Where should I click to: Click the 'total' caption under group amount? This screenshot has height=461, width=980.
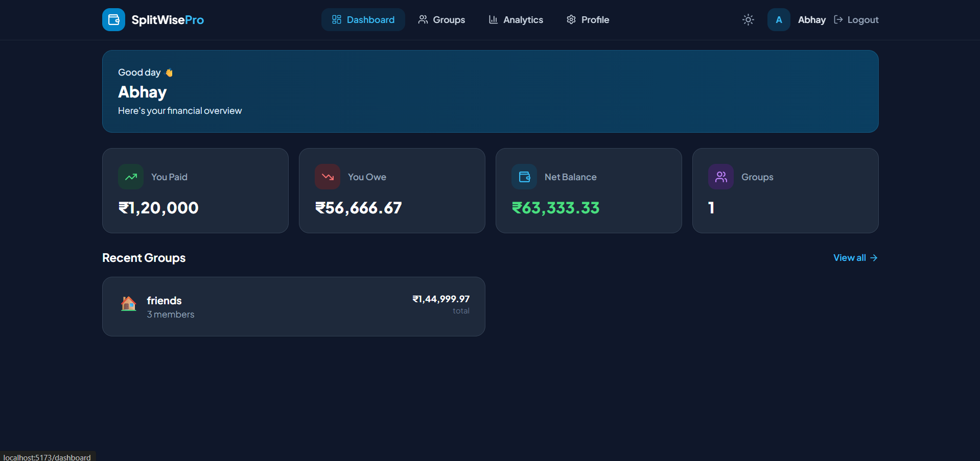coord(461,311)
